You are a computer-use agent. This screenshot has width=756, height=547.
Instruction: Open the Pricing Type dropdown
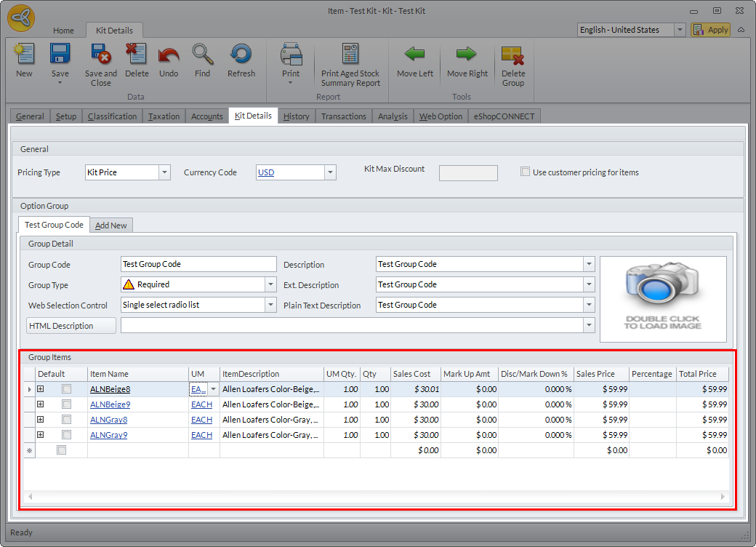click(164, 172)
